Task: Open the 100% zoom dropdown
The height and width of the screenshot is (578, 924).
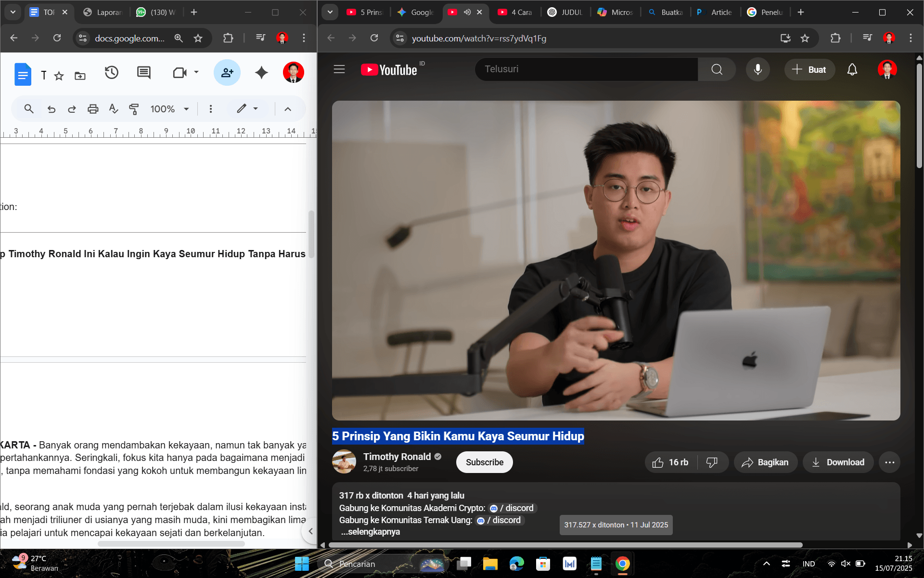Action: click(x=170, y=109)
